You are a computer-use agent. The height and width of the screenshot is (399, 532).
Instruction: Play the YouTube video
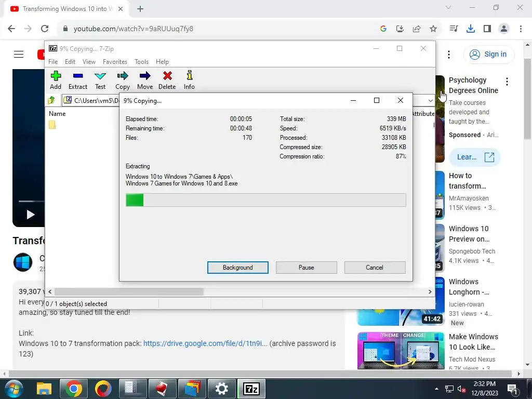[31, 215]
